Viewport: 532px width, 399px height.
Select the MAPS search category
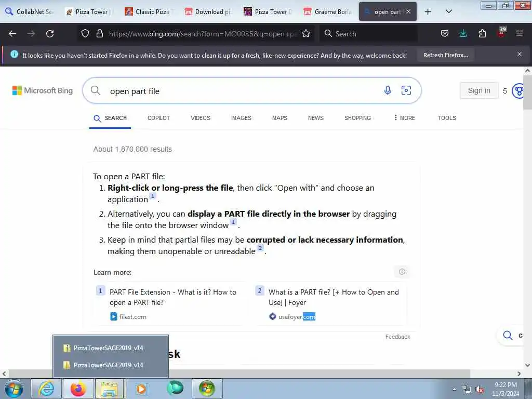point(280,118)
